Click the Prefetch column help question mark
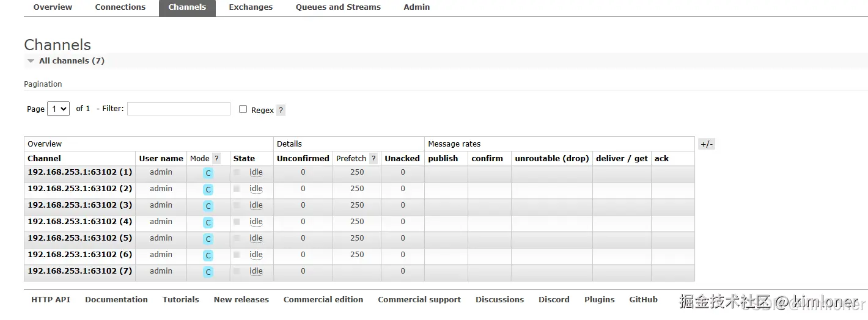 point(373,159)
